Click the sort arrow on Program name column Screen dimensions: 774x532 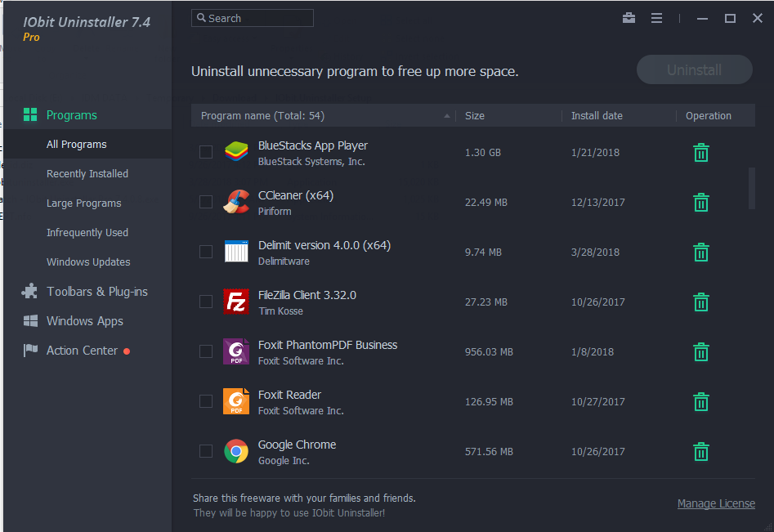[445, 115]
